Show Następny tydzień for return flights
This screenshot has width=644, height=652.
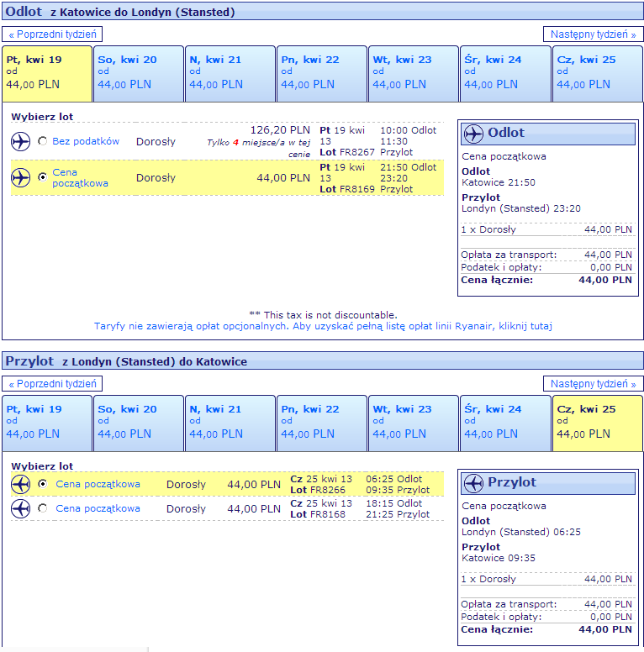(594, 384)
